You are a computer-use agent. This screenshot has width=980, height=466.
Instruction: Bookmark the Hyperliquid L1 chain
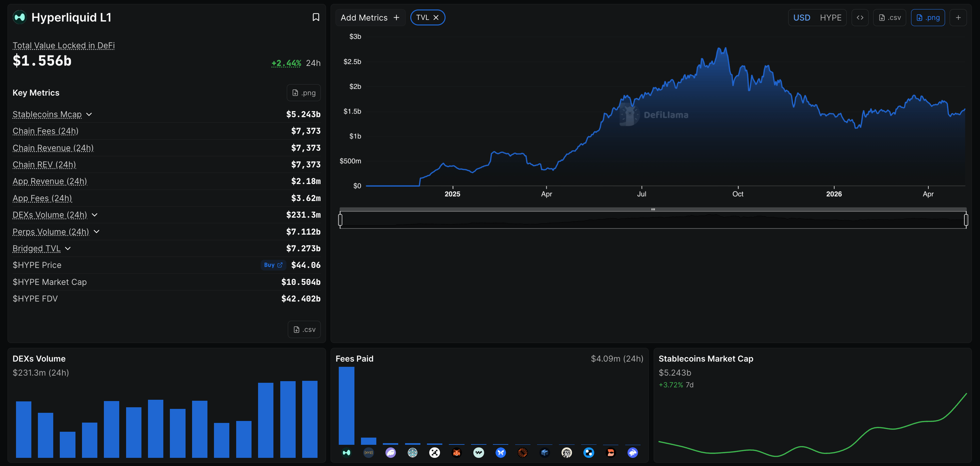(315, 17)
